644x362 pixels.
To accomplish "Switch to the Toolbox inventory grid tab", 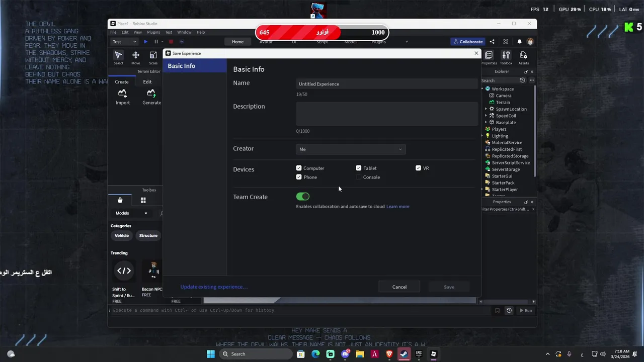I will pos(143,200).
